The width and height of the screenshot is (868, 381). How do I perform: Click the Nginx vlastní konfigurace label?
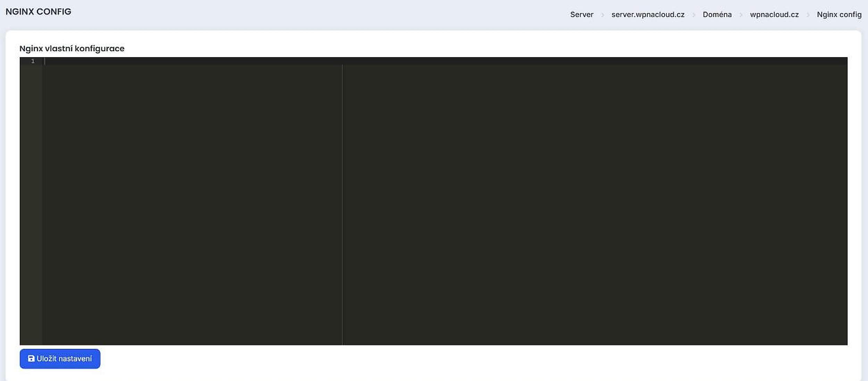tap(72, 48)
